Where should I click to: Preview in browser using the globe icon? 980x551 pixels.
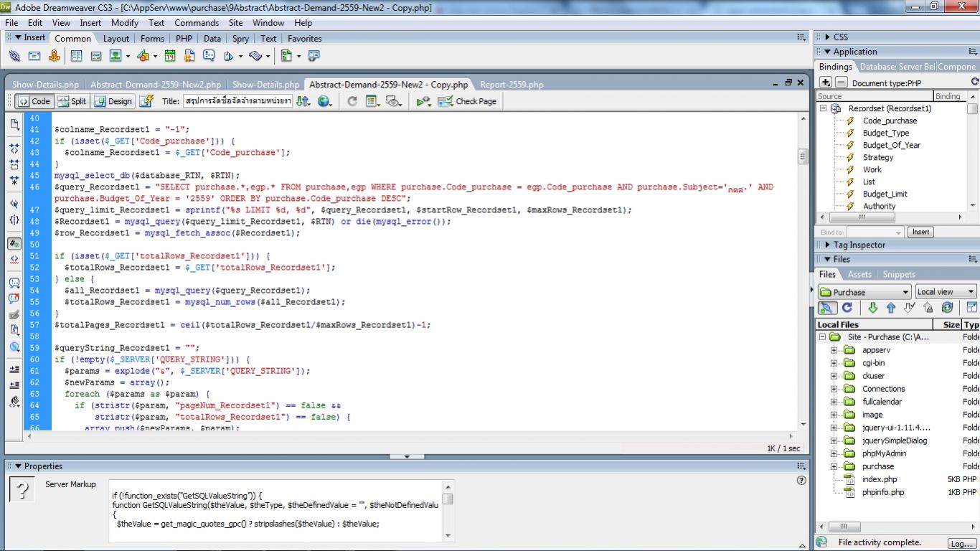pos(325,101)
